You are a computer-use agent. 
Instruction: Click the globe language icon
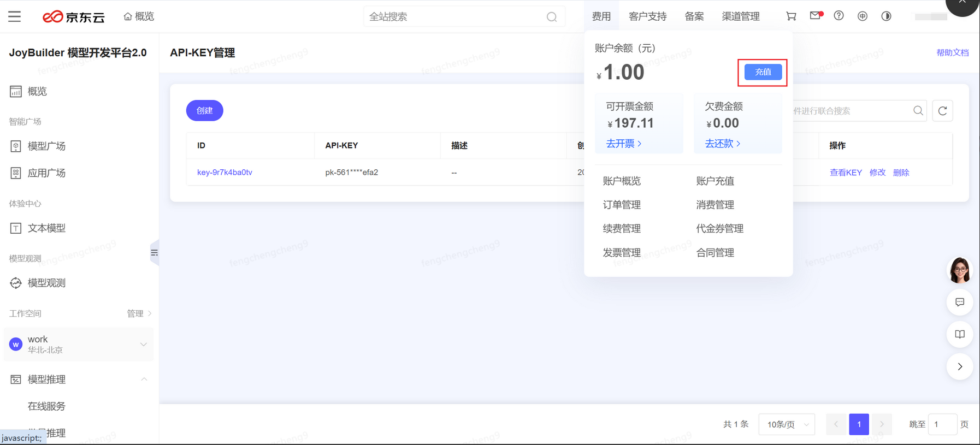coord(862,16)
